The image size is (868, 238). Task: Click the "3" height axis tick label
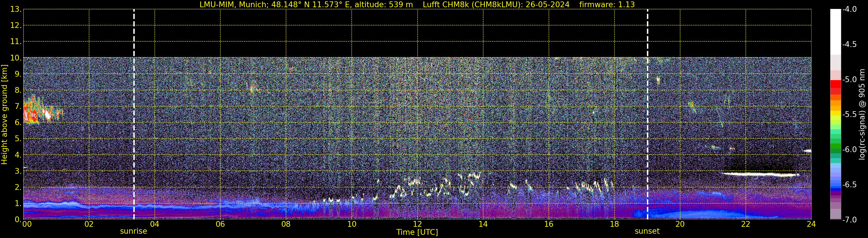18,171
